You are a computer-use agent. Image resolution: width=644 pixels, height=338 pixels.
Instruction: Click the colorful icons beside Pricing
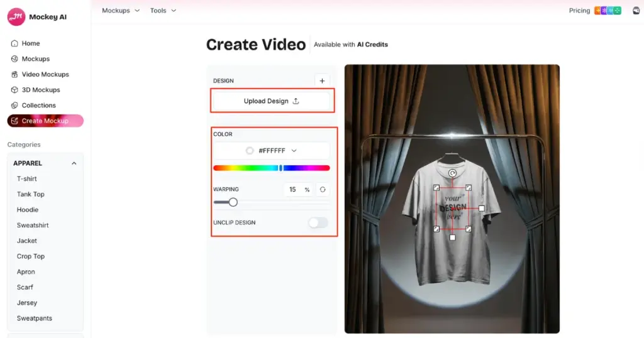pyautogui.click(x=608, y=11)
